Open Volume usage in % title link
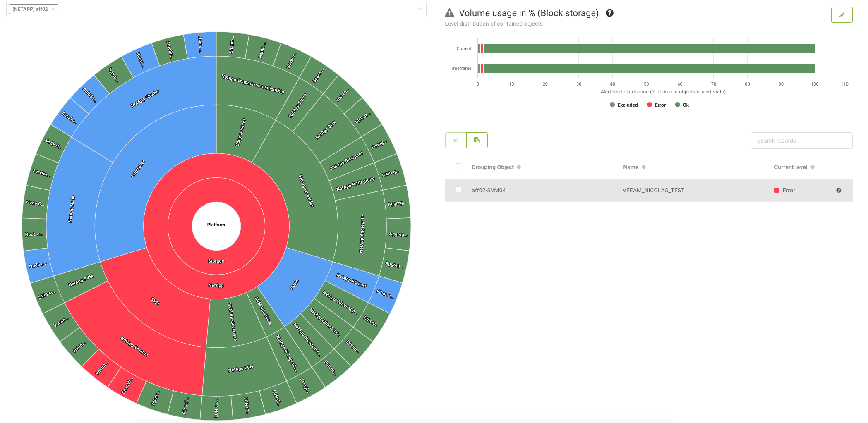The height and width of the screenshot is (423, 868). coord(530,13)
